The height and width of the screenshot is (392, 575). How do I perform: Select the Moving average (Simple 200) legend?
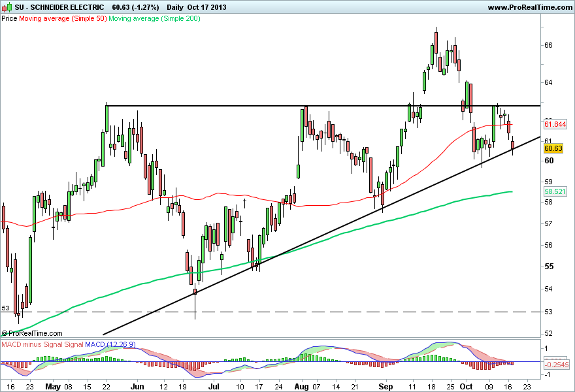coord(154,18)
